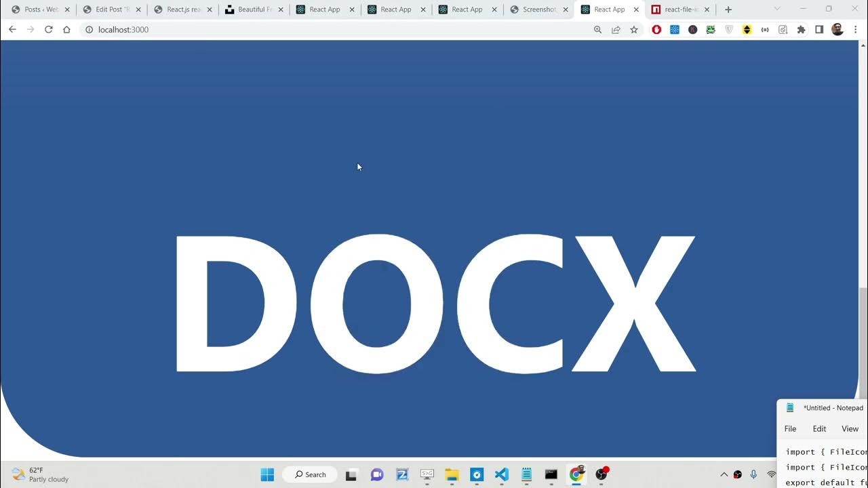Click the share page icon
The image size is (868, 488).
point(616,30)
